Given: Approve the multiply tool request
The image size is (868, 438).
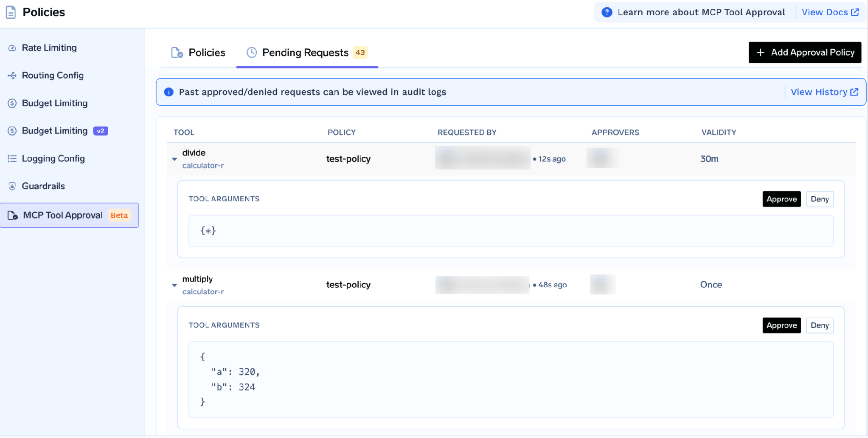Looking at the screenshot, I should click(x=781, y=325).
